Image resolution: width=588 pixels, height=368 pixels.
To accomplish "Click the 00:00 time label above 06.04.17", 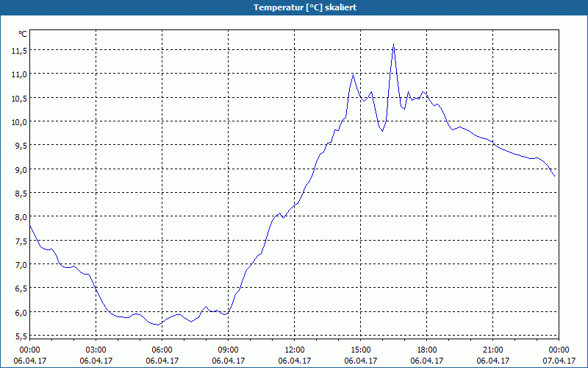I will [x=29, y=350].
